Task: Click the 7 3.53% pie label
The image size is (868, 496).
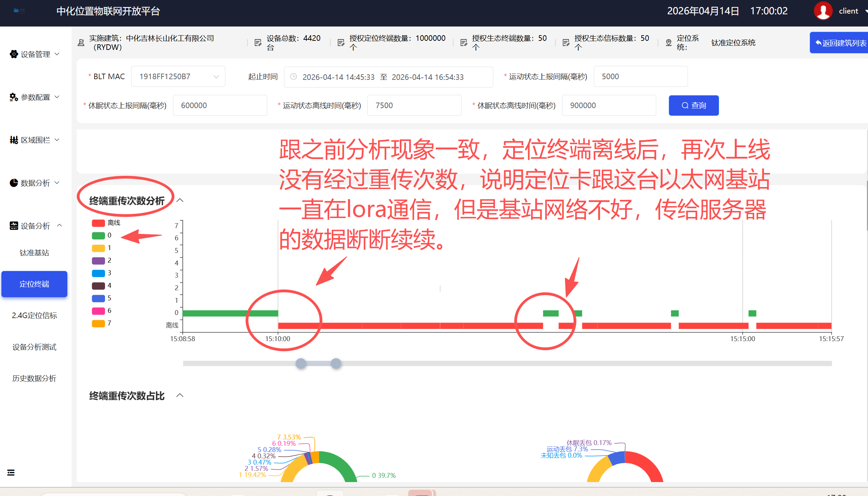Action: pyautogui.click(x=289, y=437)
